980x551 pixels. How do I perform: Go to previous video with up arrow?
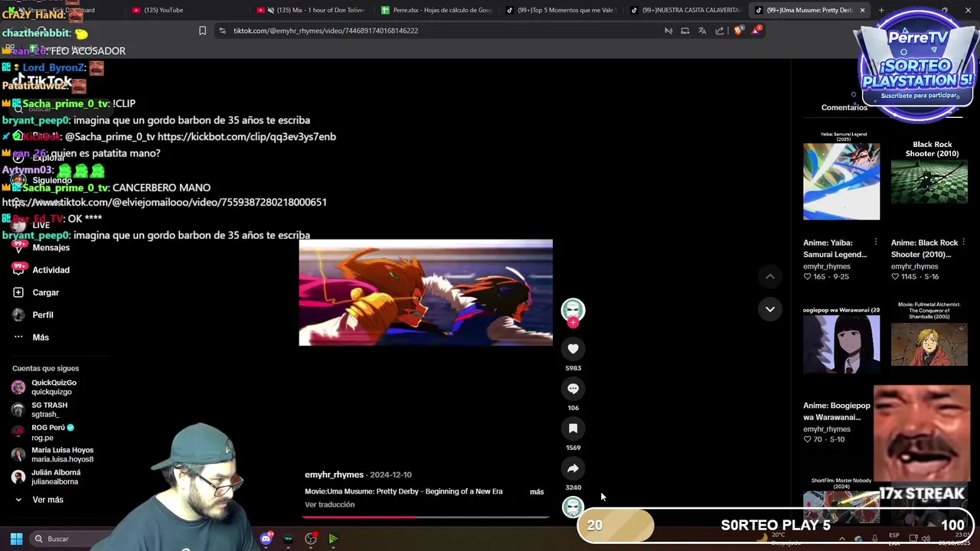[770, 276]
